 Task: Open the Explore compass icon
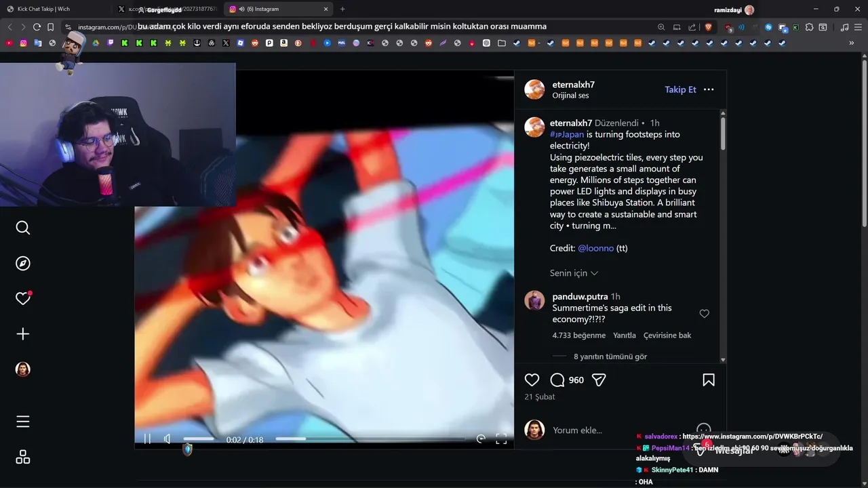(x=23, y=263)
